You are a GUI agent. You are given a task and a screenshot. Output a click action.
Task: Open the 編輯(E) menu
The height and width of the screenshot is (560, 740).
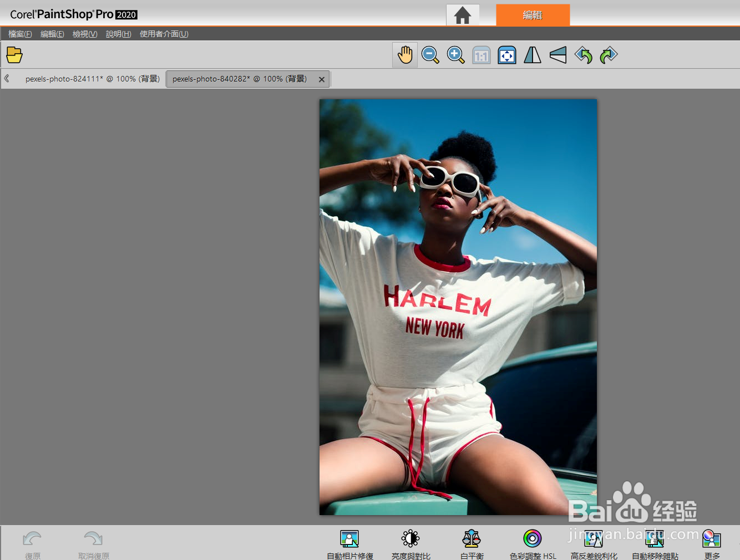(52, 34)
